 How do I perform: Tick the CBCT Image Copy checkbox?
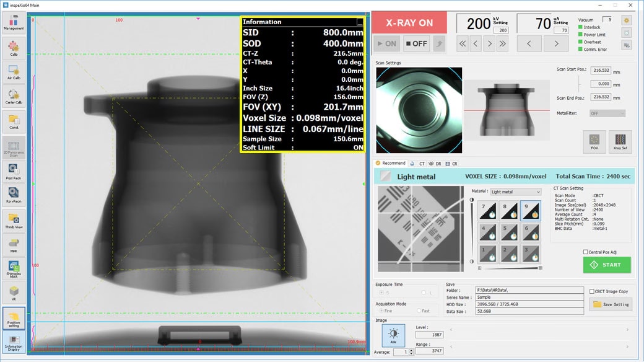[x=592, y=291]
